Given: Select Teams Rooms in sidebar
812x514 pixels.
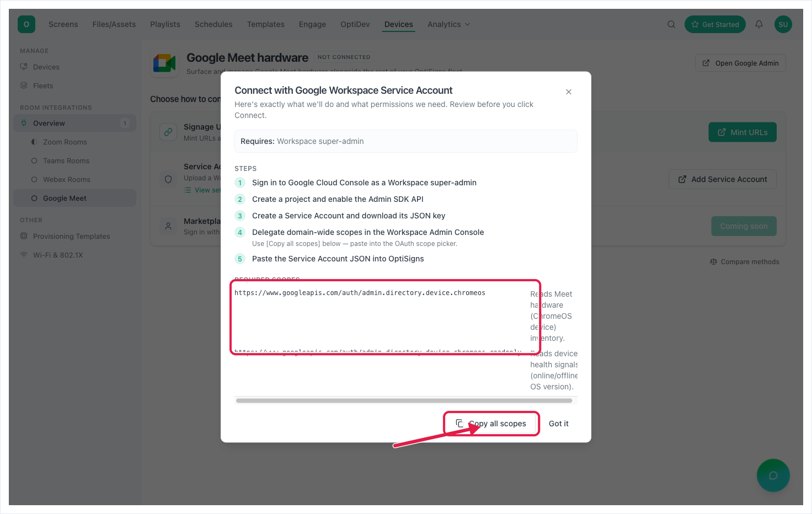Looking at the screenshot, I should pyautogui.click(x=74, y=160).
